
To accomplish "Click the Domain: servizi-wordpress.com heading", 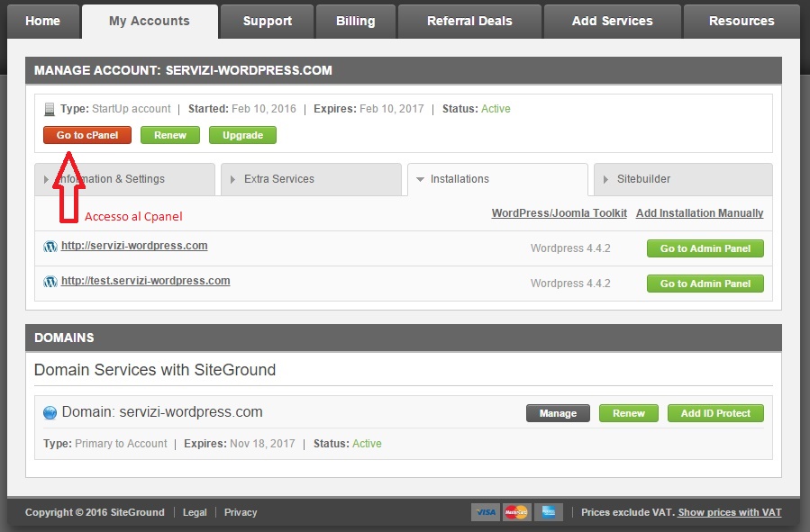I will tap(162, 411).
